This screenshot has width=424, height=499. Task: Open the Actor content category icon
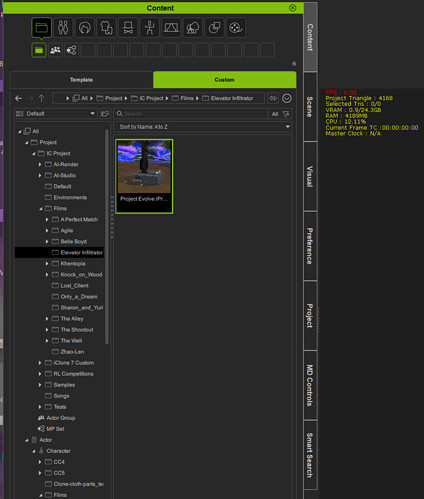tap(63, 28)
